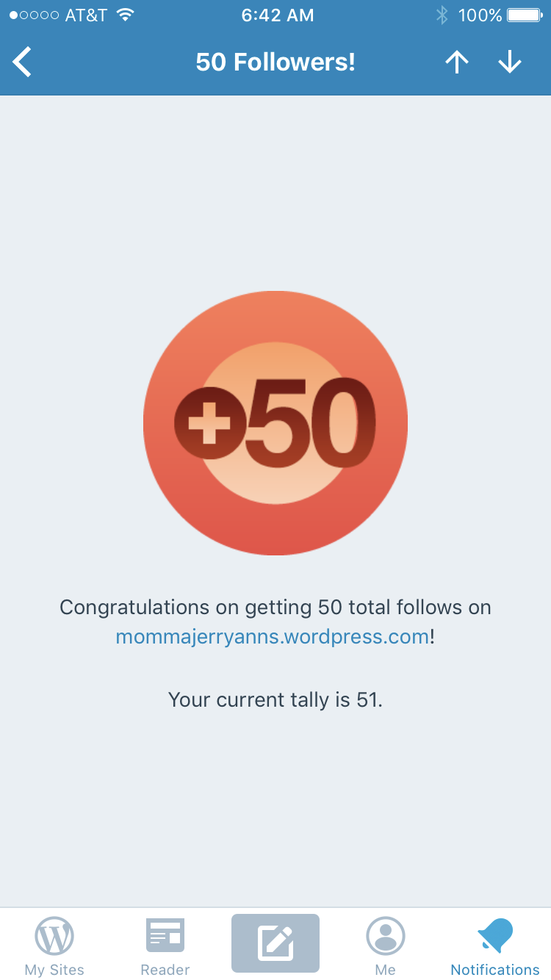551x980 pixels.
Task: Tap the Bluetooth icon in status bar
Action: click(x=442, y=15)
